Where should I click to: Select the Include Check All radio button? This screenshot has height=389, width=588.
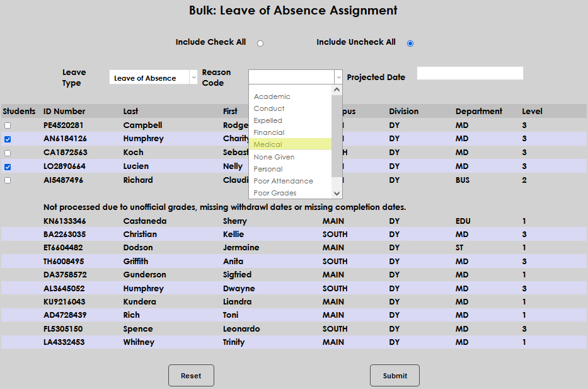(x=260, y=44)
